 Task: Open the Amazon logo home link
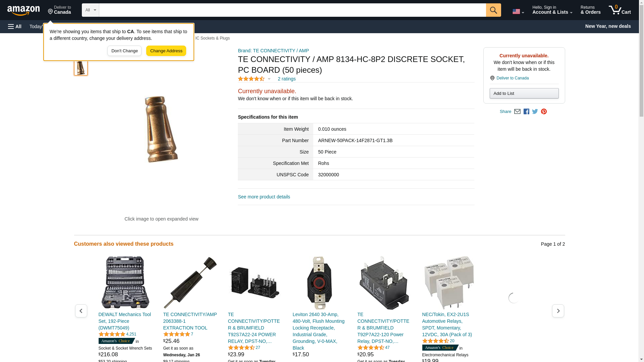coord(23,10)
